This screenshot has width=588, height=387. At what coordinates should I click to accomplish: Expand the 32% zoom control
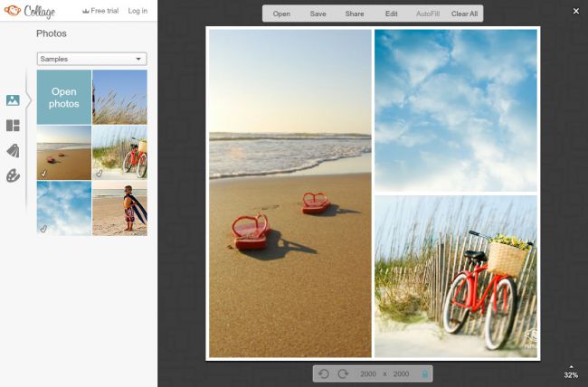point(571,371)
